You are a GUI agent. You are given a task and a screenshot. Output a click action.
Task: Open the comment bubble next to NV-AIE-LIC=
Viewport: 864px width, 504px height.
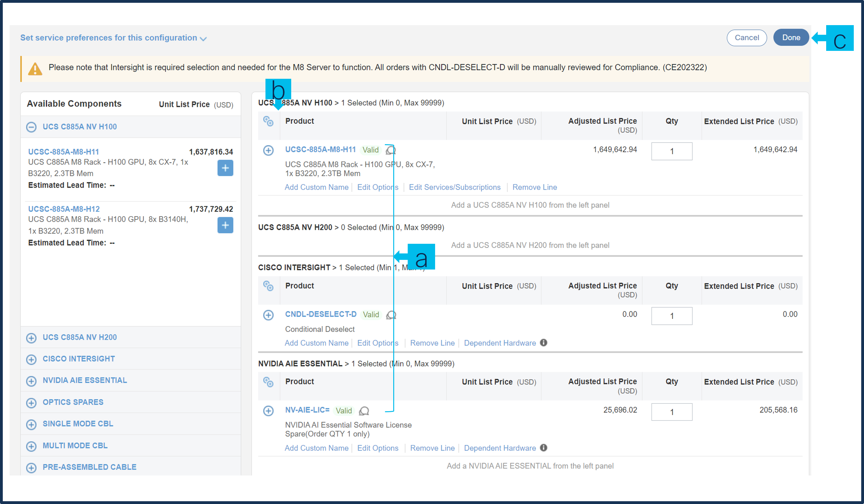(x=364, y=411)
